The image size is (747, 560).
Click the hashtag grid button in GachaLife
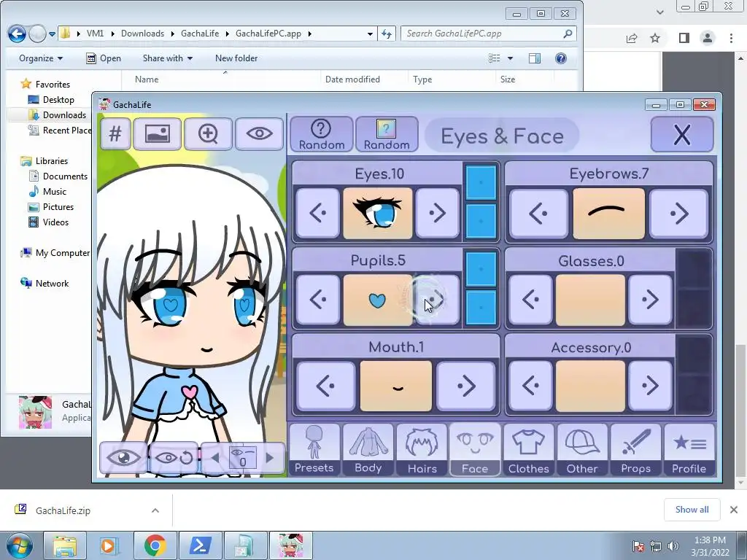click(x=115, y=134)
